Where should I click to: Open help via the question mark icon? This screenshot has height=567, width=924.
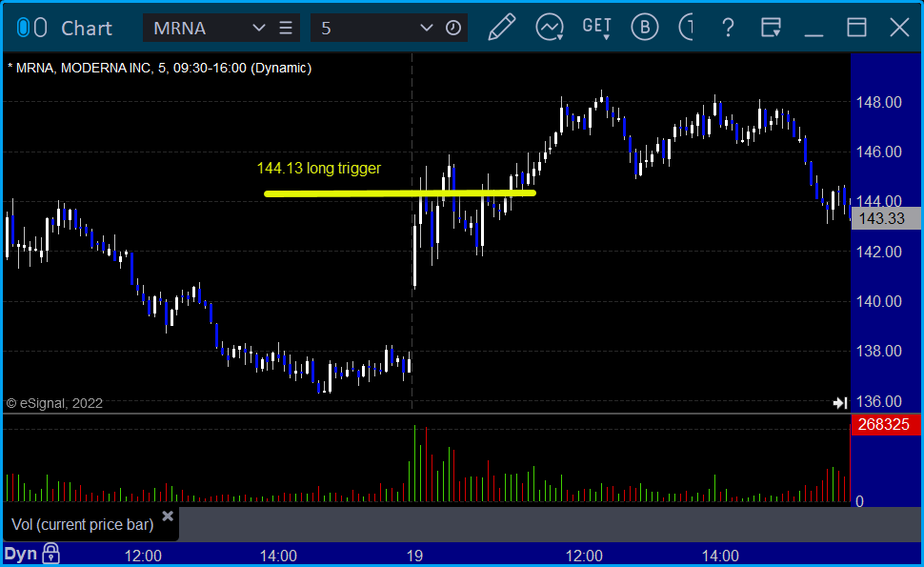coord(729,28)
